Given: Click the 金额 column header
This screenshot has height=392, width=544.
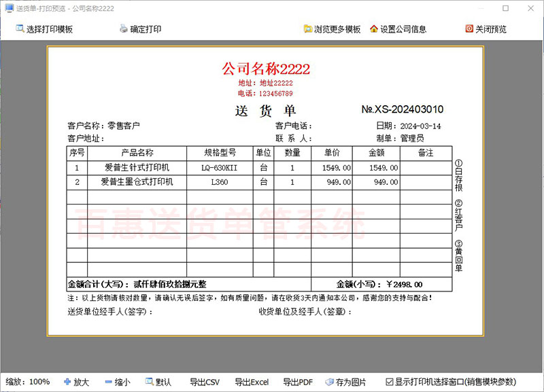Looking at the screenshot, I should 377,153.
